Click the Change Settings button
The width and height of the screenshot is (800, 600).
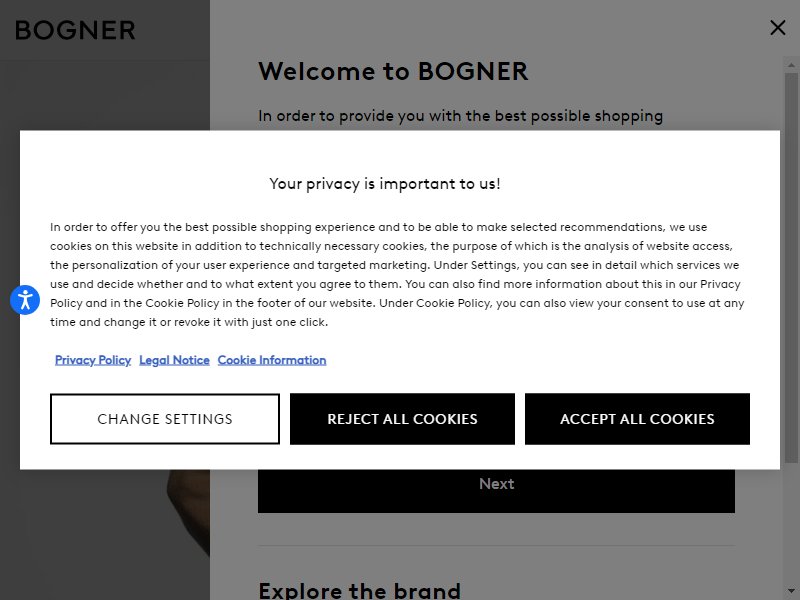tap(165, 419)
